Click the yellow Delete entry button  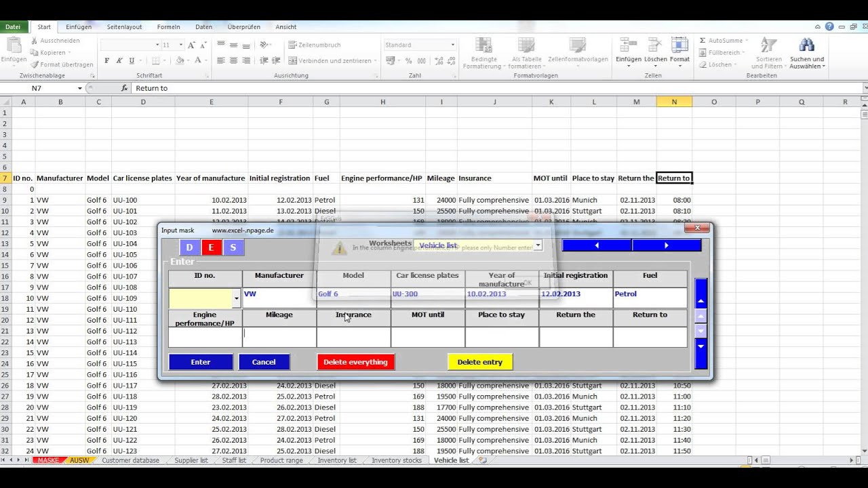480,362
